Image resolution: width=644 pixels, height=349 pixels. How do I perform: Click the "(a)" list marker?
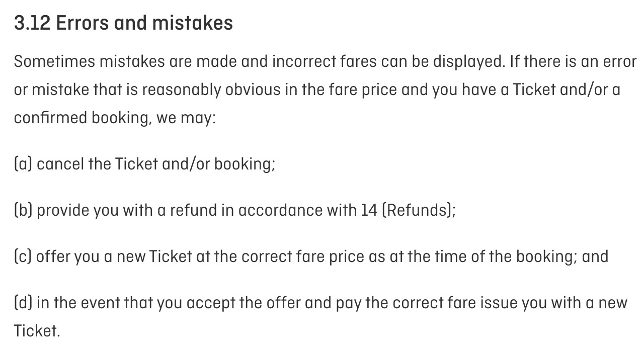pos(23,164)
